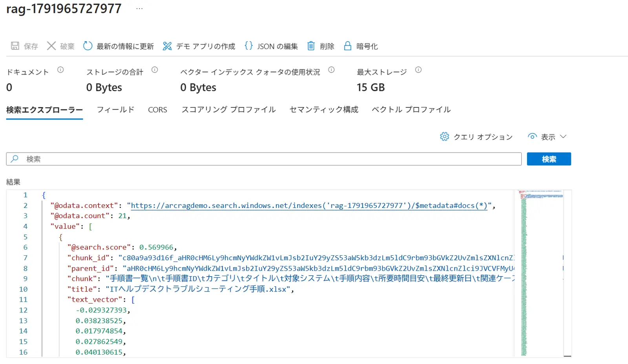The height and width of the screenshot is (364, 628).
Task: Open the ベクトル プロファイル tab
Action: pyautogui.click(x=411, y=110)
